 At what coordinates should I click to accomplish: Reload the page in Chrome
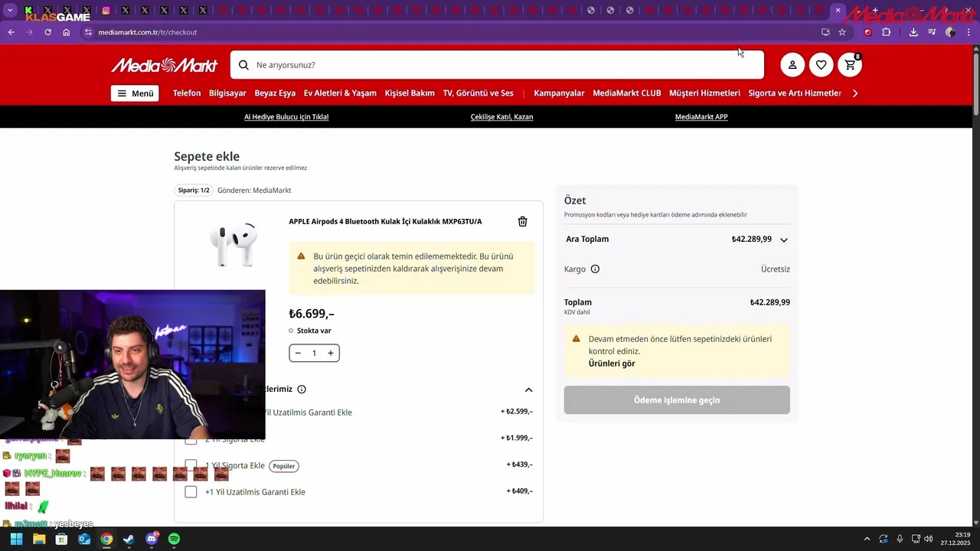tap(47, 32)
